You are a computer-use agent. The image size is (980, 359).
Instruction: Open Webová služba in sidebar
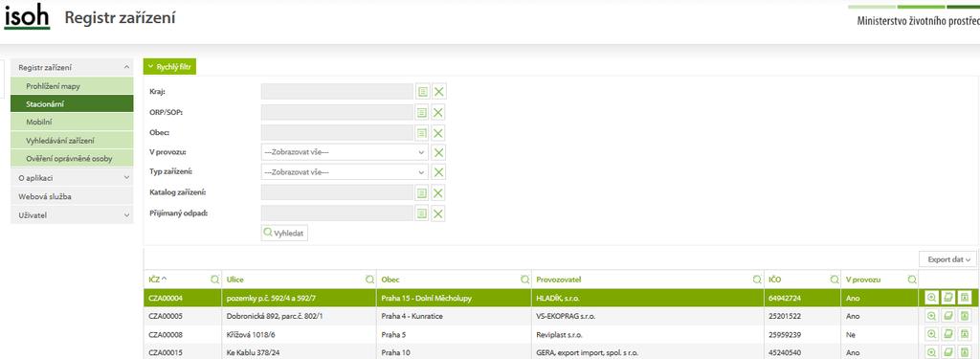pyautogui.click(x=72, y=196)
